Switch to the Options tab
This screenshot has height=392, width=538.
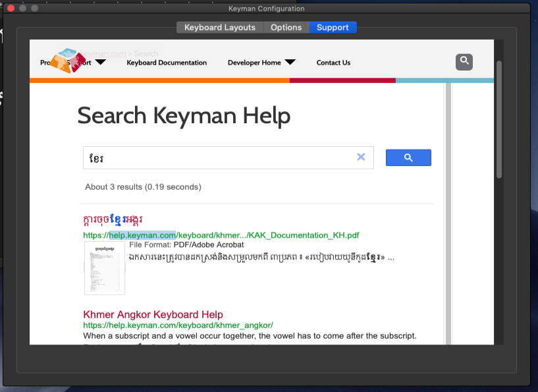click(286, 28)
